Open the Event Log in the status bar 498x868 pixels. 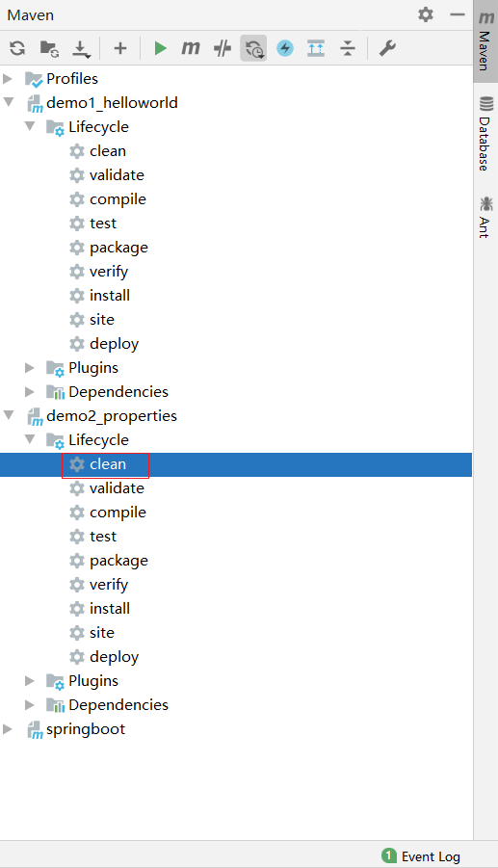point(421,855)
